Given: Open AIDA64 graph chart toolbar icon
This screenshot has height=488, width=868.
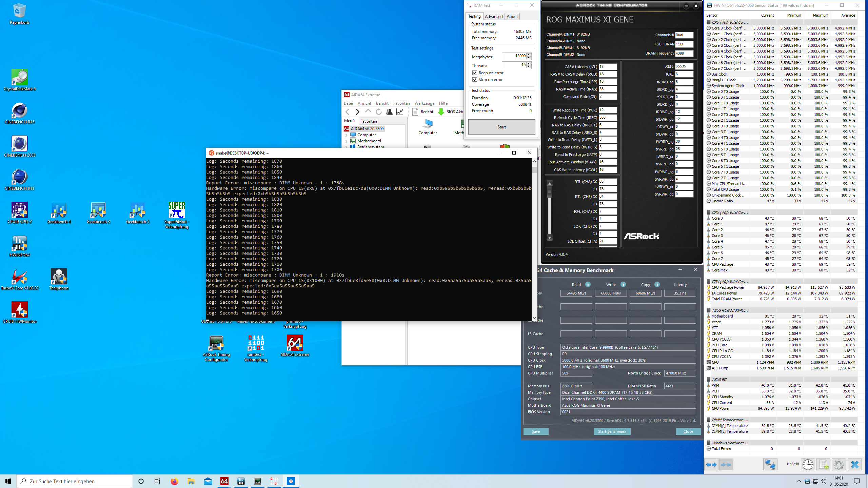Looking at the screenshot, I should click(x=400, y=112).
